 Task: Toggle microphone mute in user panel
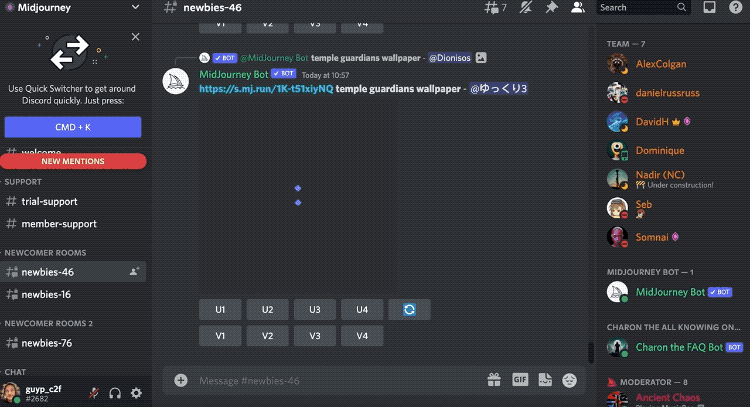[x=94, y=393]
